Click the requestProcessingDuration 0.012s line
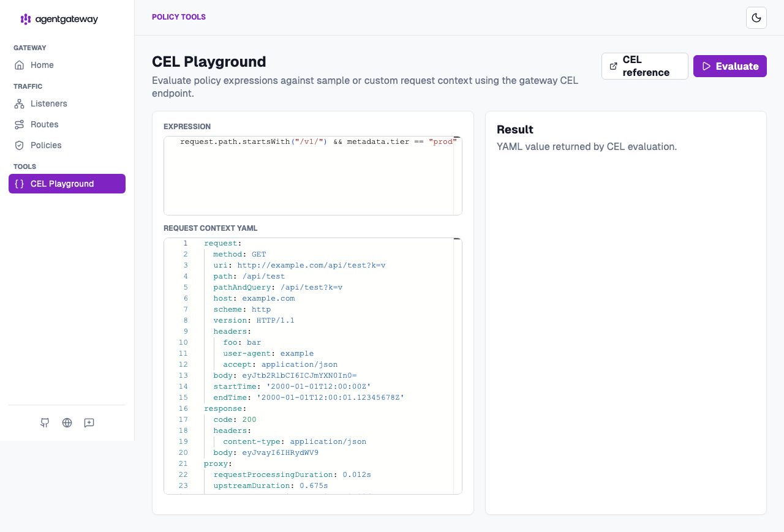This screenshot has height=532, width=784. coord(292,474)
